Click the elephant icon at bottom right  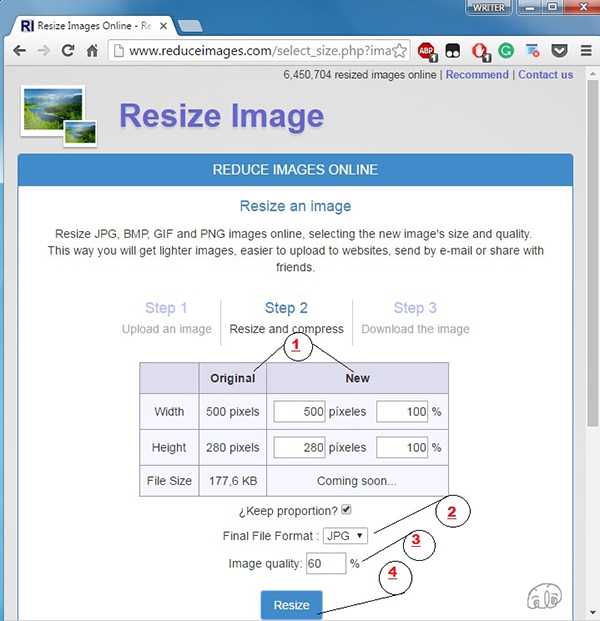pyautogui.click(x=545, y=595)
